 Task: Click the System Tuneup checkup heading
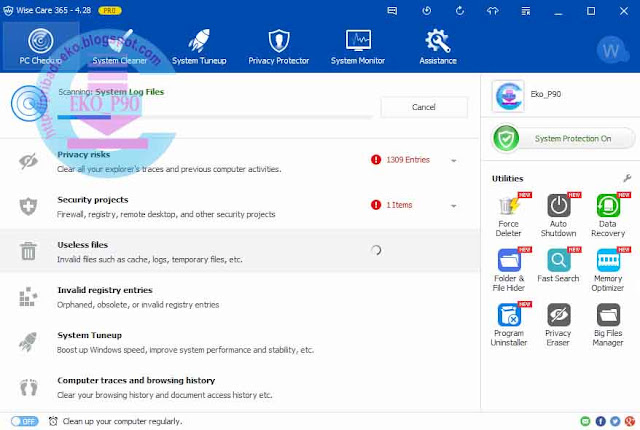tap(89, 335)
